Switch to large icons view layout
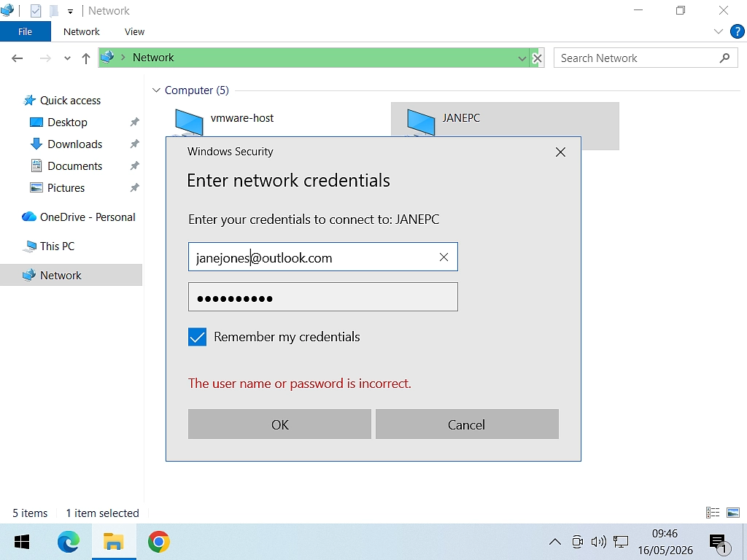This screenshot has height=560, width=747. pyautogui.click(x=732, y=513)
